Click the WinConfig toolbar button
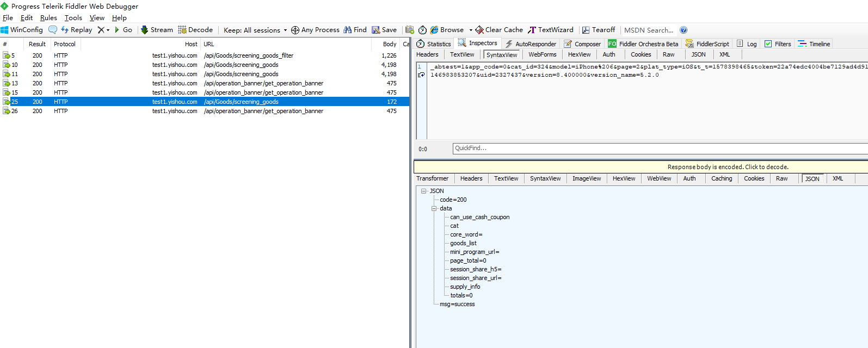Screen dimensions: 868x348 pos(22,30)
